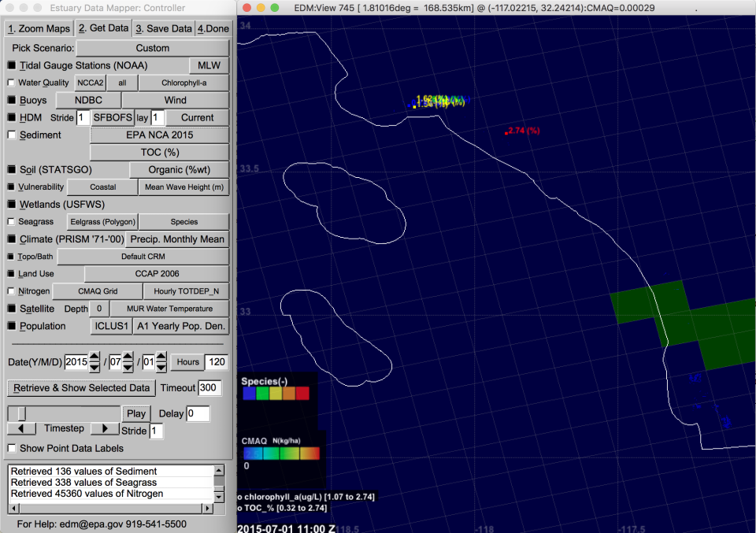Enable Show Point Data Labels
The width and height of the screenshot is (756, 533).
pyautogui.click(x=11, y=448)
